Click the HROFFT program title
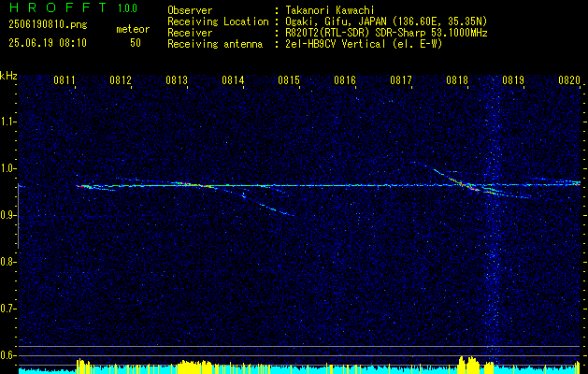The image size is (588, 374). 57,7
